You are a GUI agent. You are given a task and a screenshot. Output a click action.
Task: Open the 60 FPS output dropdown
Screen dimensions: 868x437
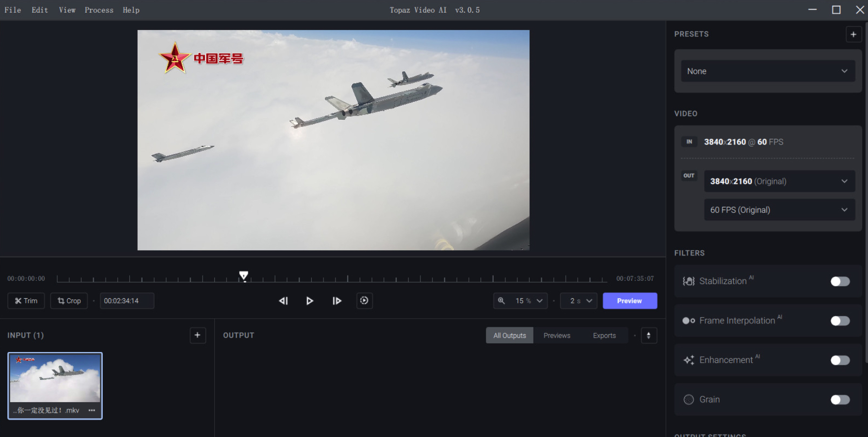click(x=779, y=210)
